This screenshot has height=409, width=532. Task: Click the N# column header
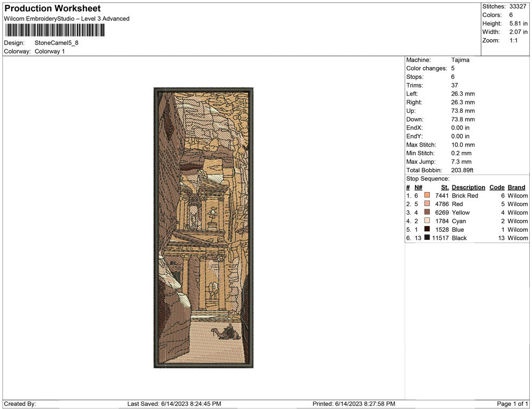click(418, 187)
